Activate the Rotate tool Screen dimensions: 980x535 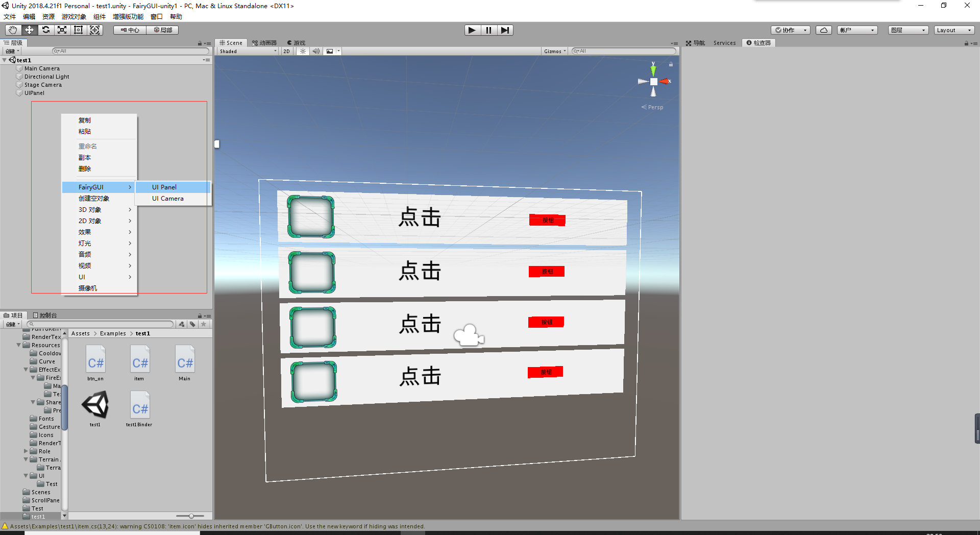46,30
